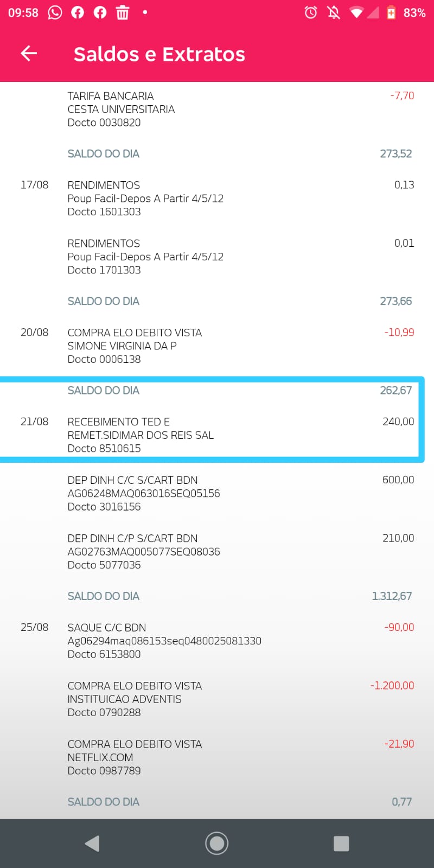Select the SAQUE C/C BDN withdrawal
The image size is (434, 868).
[x=217, y=641]
